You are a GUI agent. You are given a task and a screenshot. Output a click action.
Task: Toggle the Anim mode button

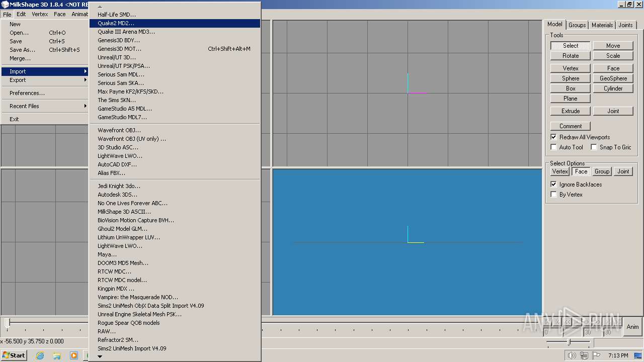point(632,327)
